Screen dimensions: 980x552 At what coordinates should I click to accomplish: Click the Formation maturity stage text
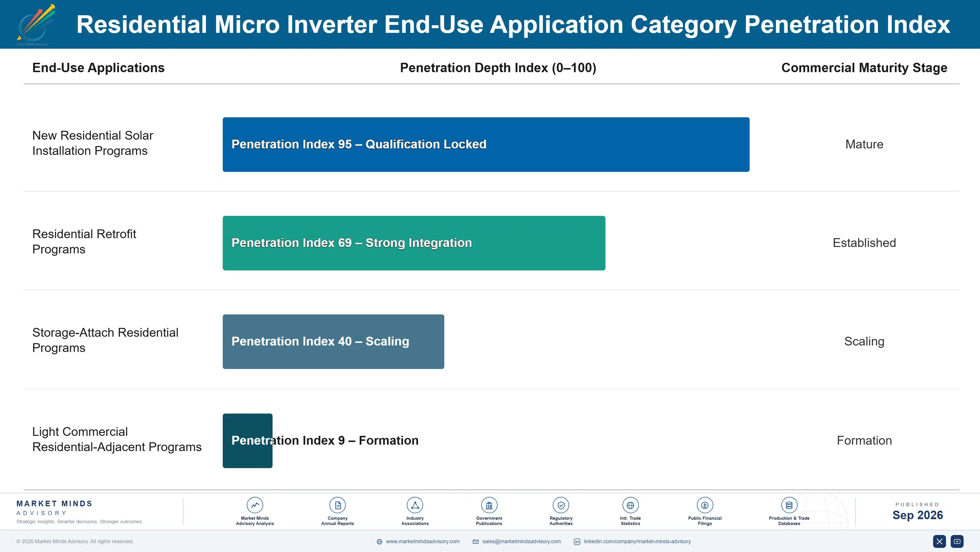coord(864,441)
